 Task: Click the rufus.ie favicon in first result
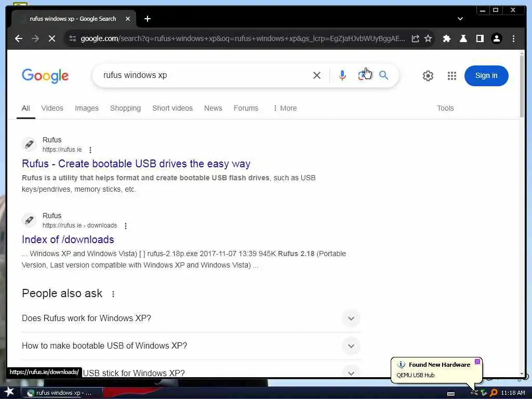29,144
